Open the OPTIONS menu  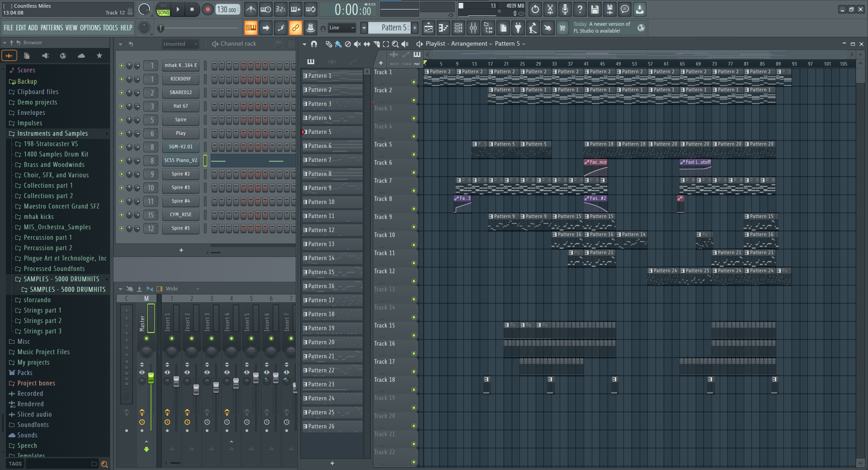(x=90, y=28)
